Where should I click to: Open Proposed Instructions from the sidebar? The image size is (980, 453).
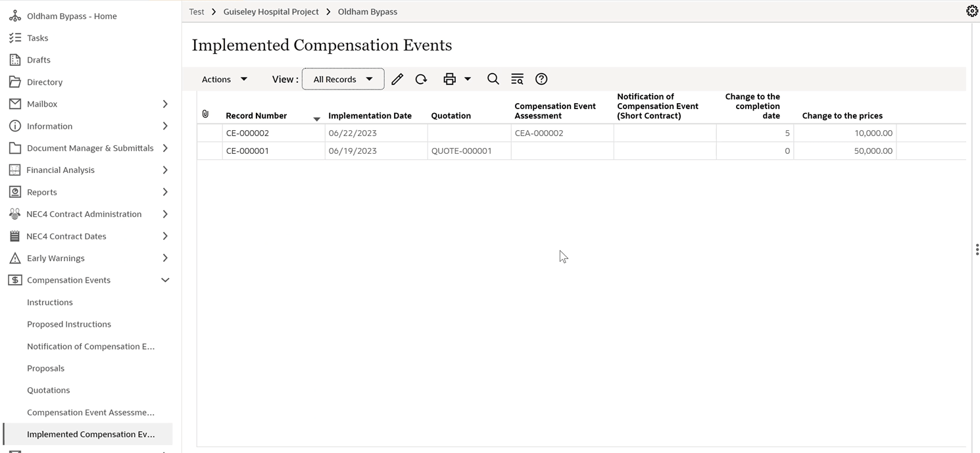(x=68, y=323)
